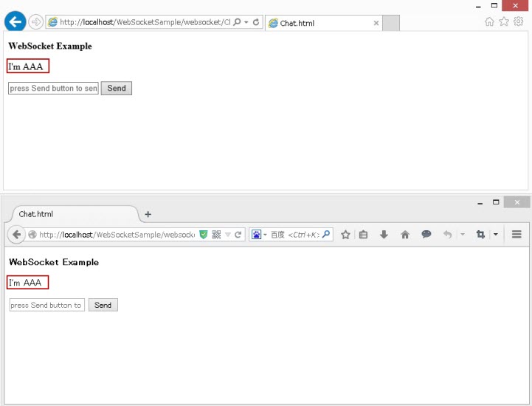The height and width of the screenshot is (406, 532).
Task: Open Firefox downloads arrow
Action: (x=384, y=235)
